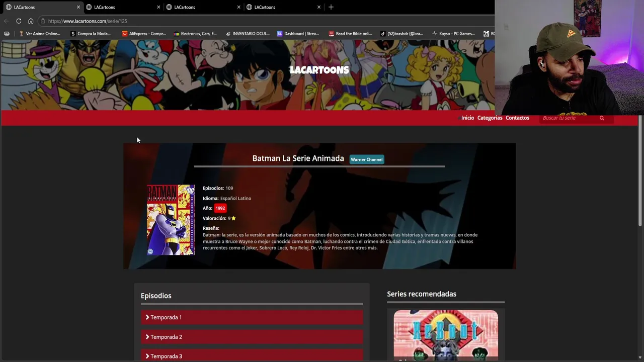Open Ver Anime Online bookmark
The image size is (644, 362).
point(39,34)
